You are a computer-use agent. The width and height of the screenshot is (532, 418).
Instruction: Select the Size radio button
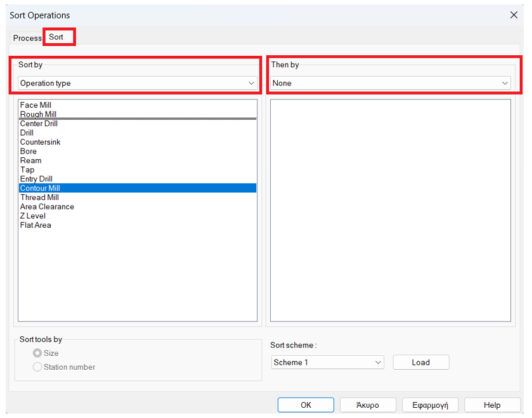[x=37, y=353]
